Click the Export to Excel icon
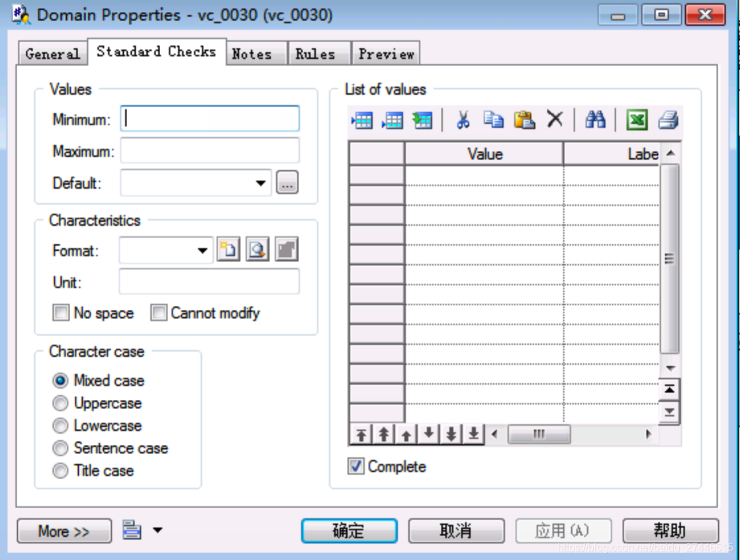The image size is (740, 560). tap(637, 120)
